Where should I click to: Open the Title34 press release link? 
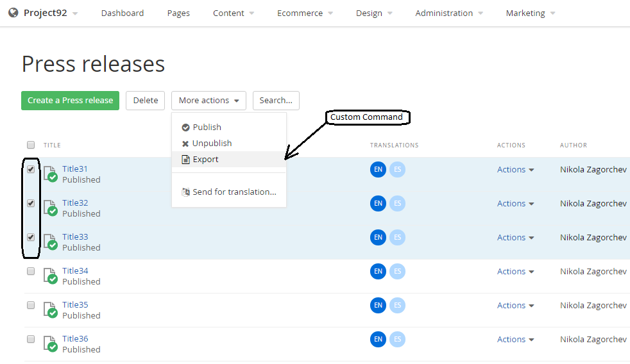[75, 271]
